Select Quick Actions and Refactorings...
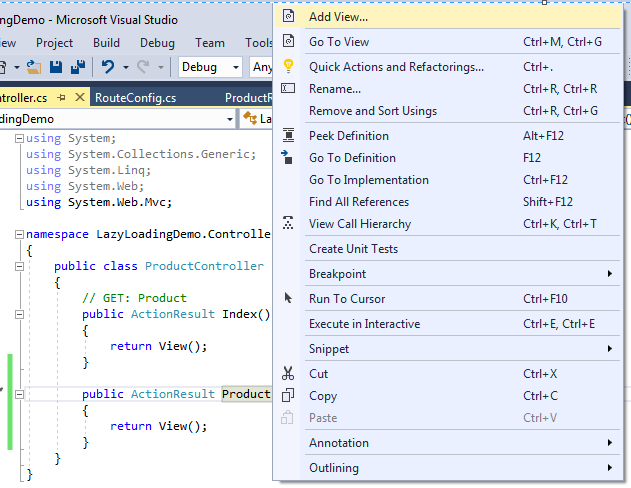Screen dimensions: 631x488 click(x=447, y=66)
